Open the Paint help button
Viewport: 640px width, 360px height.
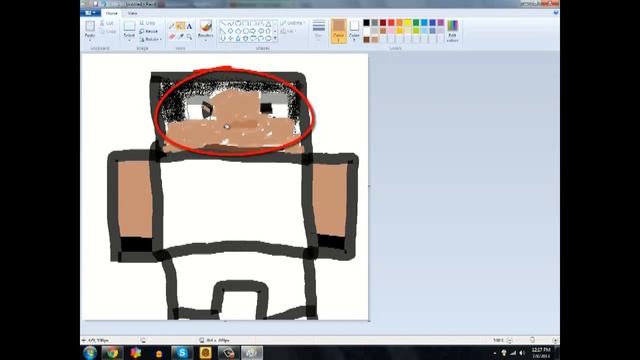[556, 13]
